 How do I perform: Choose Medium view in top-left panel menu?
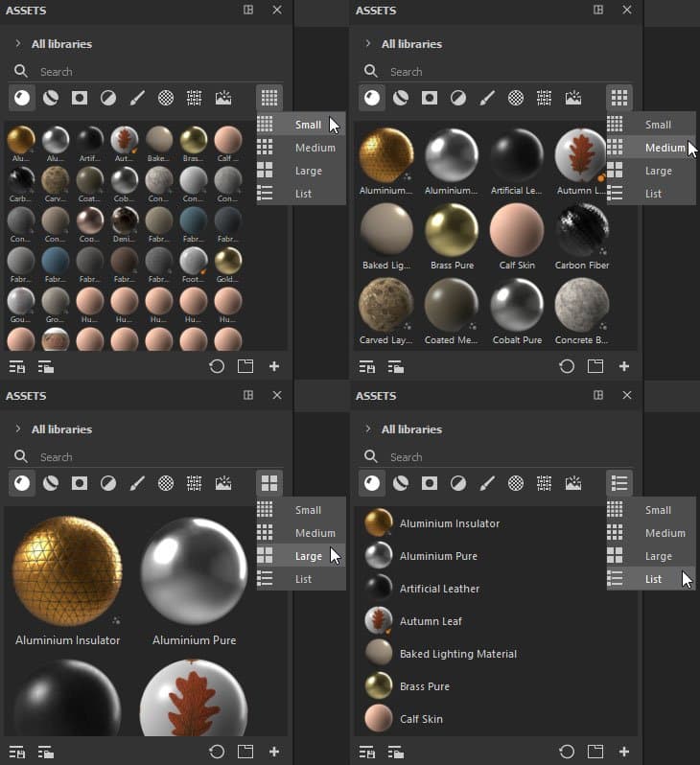[301, 148]
